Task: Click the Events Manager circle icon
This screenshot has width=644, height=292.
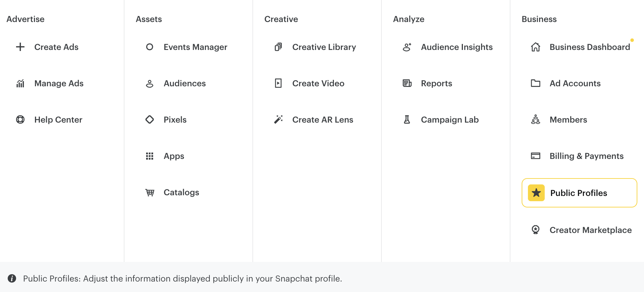Action: point(150,47)
